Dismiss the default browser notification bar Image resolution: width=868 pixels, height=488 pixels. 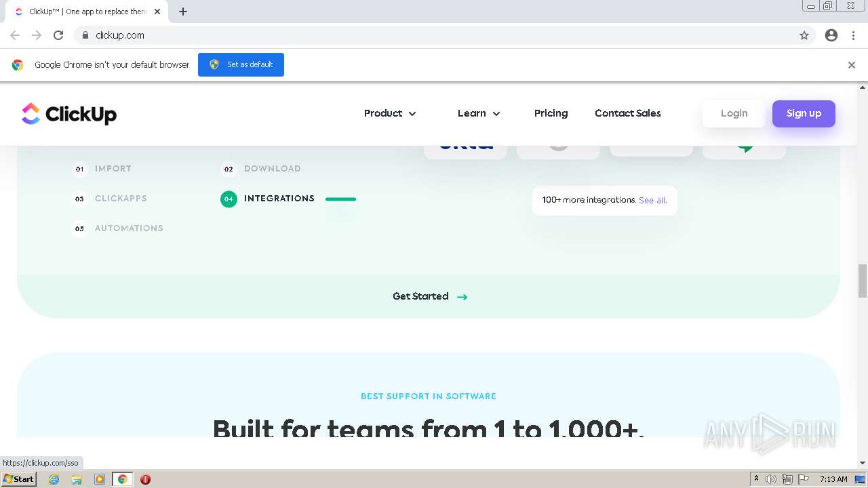pos(852,65)
